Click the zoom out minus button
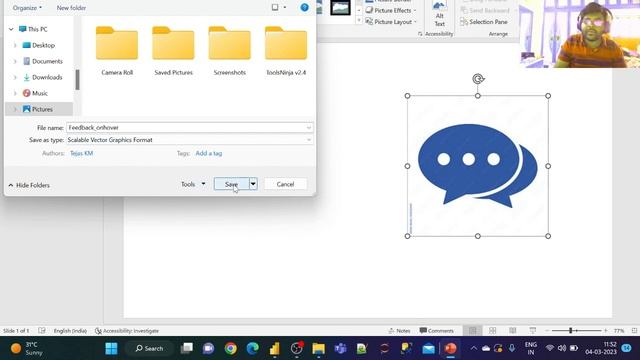 [x=547, y=331]
